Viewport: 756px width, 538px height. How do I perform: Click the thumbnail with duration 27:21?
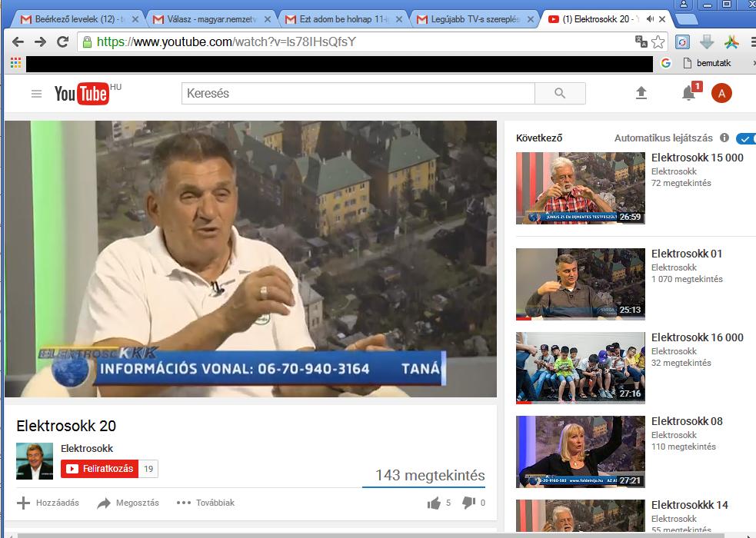(x=581, y=452)
